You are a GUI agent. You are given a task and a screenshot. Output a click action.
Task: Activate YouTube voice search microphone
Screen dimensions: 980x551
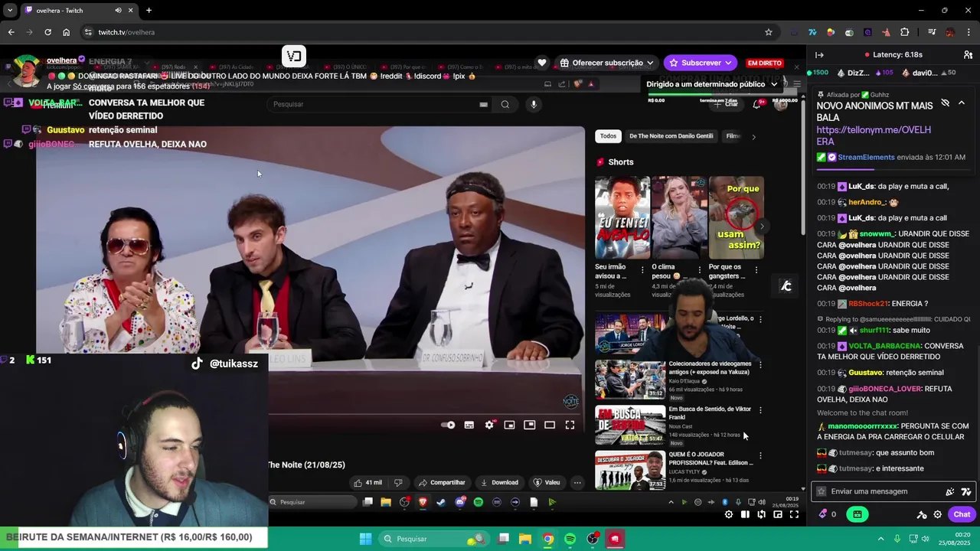[534, 104]
